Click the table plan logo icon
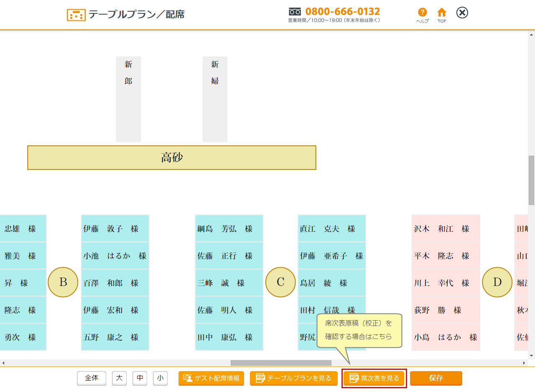Image resolution: width=535 pixels, height=392 pixels. pos(76,15)
